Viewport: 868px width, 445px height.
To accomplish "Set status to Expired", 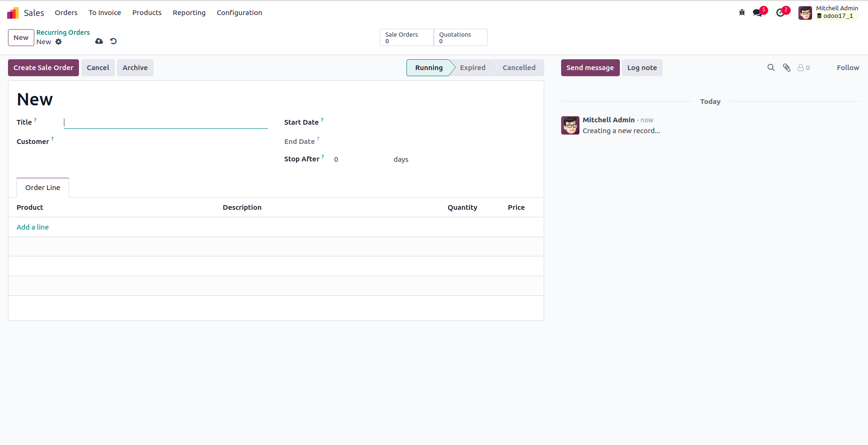I will (x=472, y=68).
